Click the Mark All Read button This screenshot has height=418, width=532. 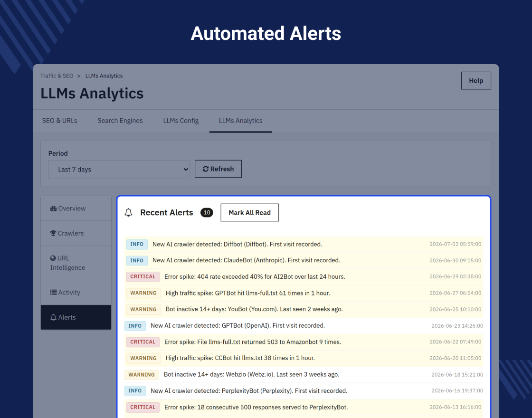coord(250,213)
